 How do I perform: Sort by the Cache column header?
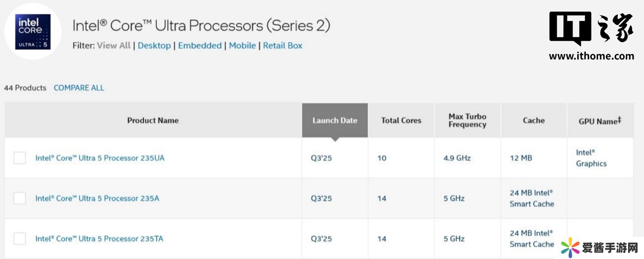coord(534,120)
